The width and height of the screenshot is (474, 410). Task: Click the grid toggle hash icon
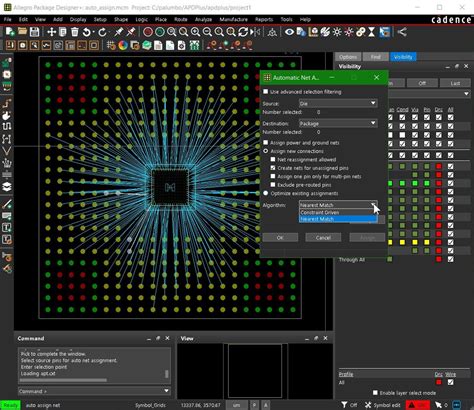tap(111, 45)
